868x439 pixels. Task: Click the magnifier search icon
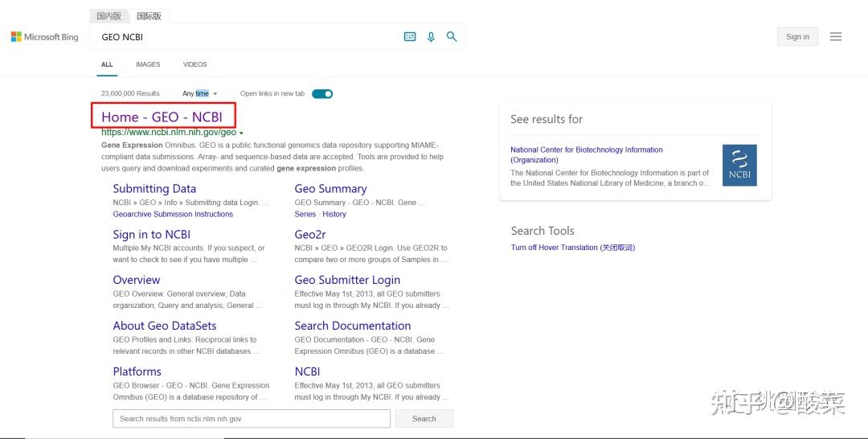452,36
